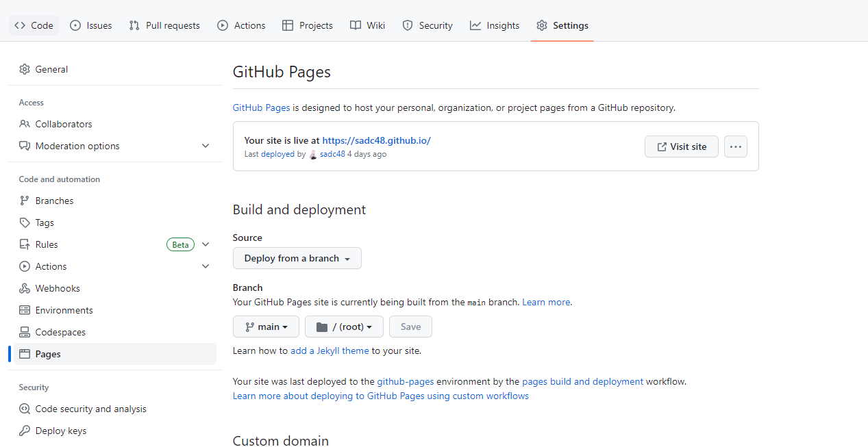This screenshot has height=447, width=868.
Task: Open the Deploy from a branch dropdown
Action: (297, 258)
